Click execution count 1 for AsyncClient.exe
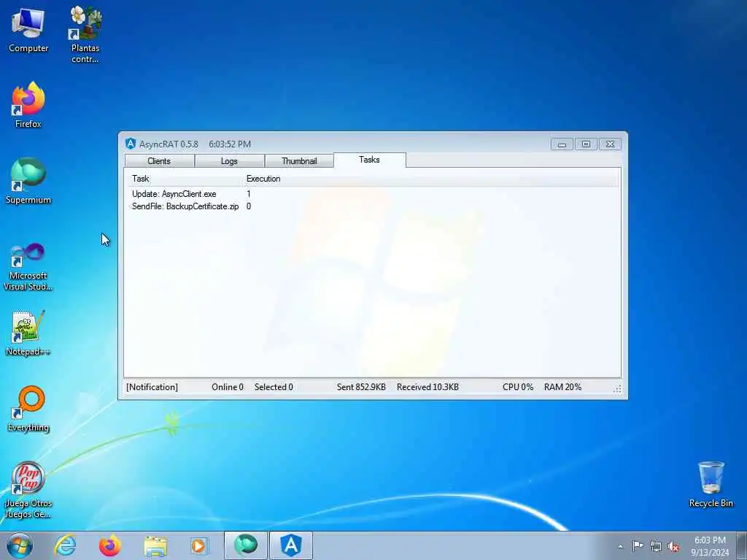Image resolution: width=747 pixels, height=560 pixels. click(249, 194)
